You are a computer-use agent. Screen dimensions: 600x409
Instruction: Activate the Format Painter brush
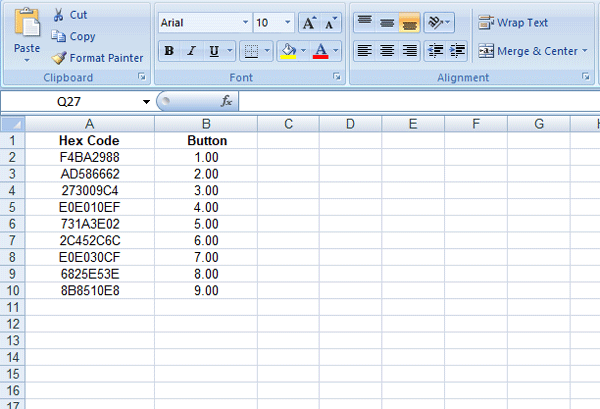tap(97, 58)
